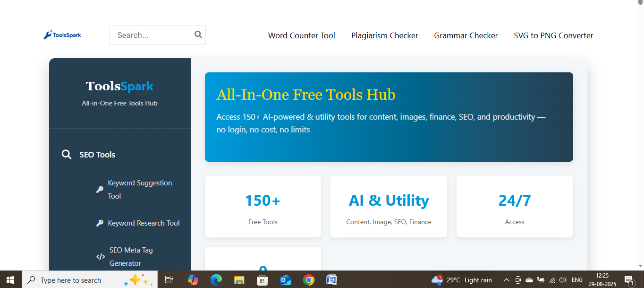Open the SVG to PNG Converter
The image size is (644, 288).
(553, 35)
